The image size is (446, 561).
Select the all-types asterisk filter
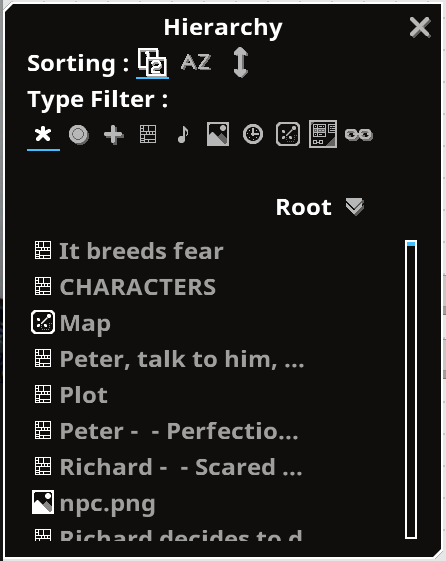[43, 135]
